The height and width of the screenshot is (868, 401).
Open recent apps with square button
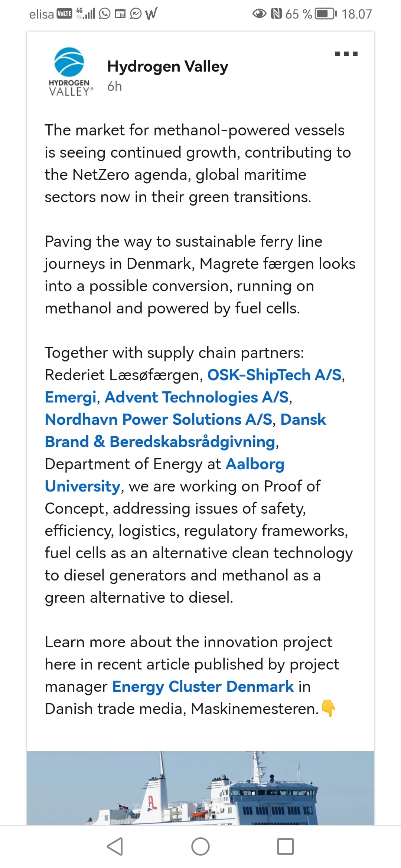coord(286,846)
